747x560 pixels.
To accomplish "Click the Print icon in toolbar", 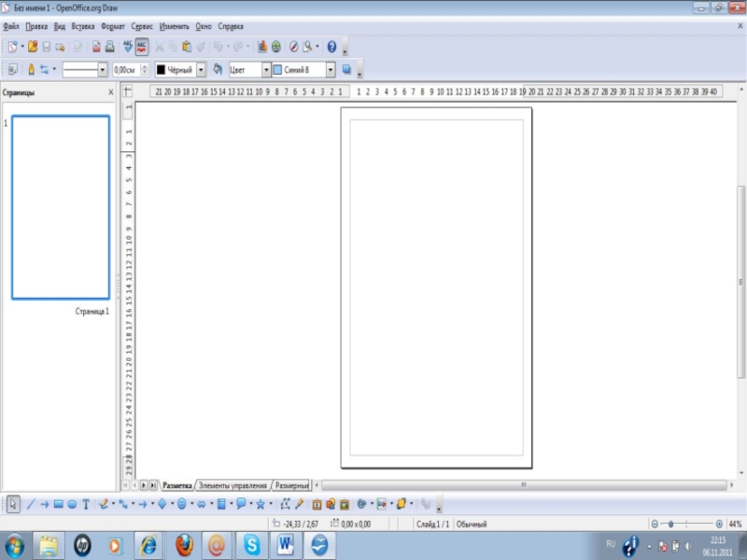I will point(109,46).
